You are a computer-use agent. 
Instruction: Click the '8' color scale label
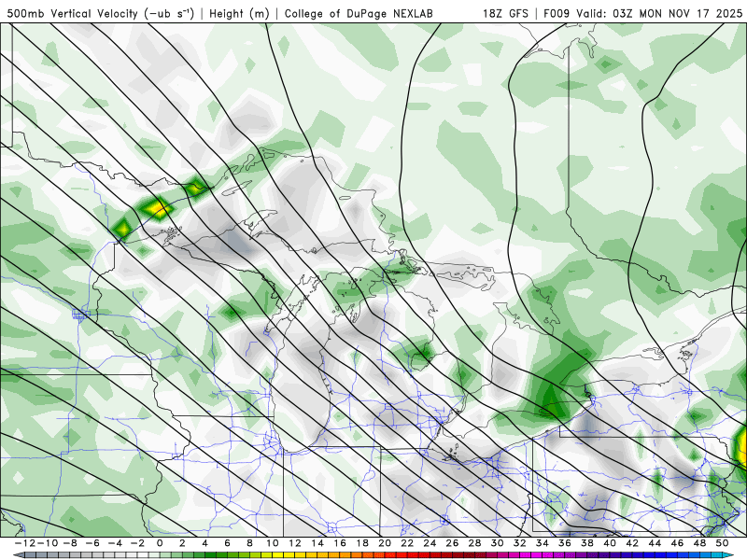(249, 543)
